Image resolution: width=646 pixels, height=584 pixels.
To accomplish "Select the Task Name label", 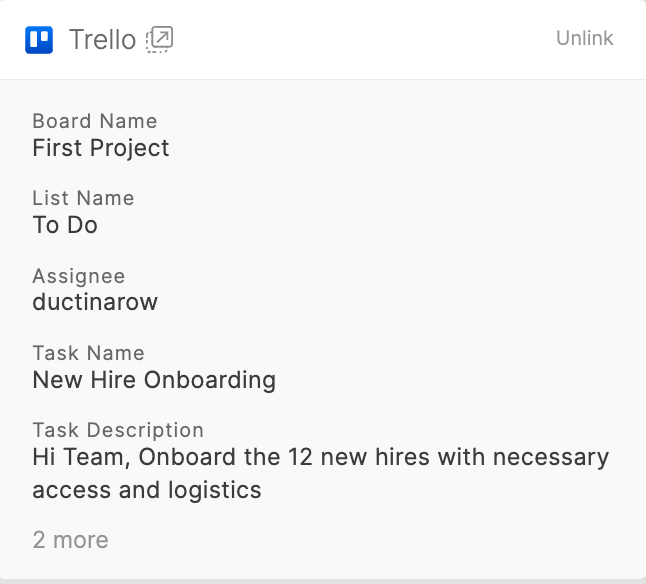I will pos(89,353).
